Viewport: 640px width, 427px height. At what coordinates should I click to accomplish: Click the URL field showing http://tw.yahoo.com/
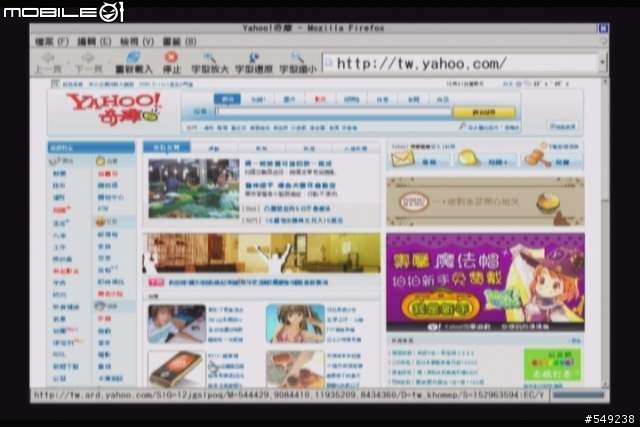tap(460, 64)
